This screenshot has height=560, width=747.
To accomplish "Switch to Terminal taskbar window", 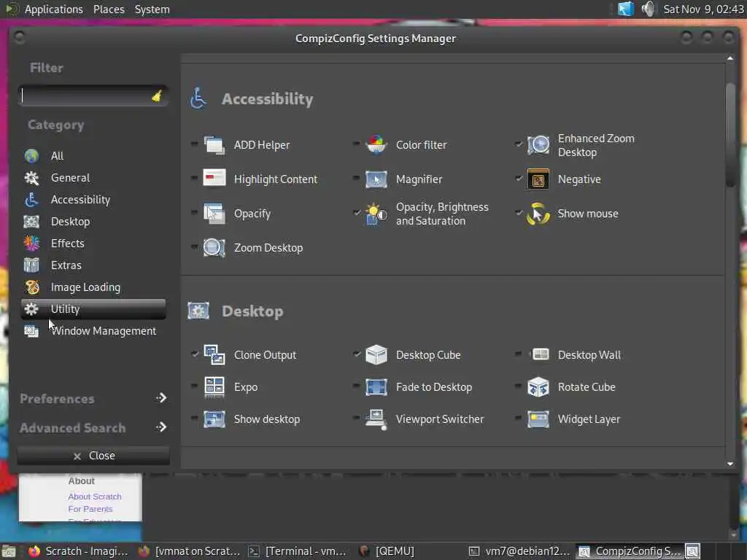I will pyautogui.click(x=298, y=551).
